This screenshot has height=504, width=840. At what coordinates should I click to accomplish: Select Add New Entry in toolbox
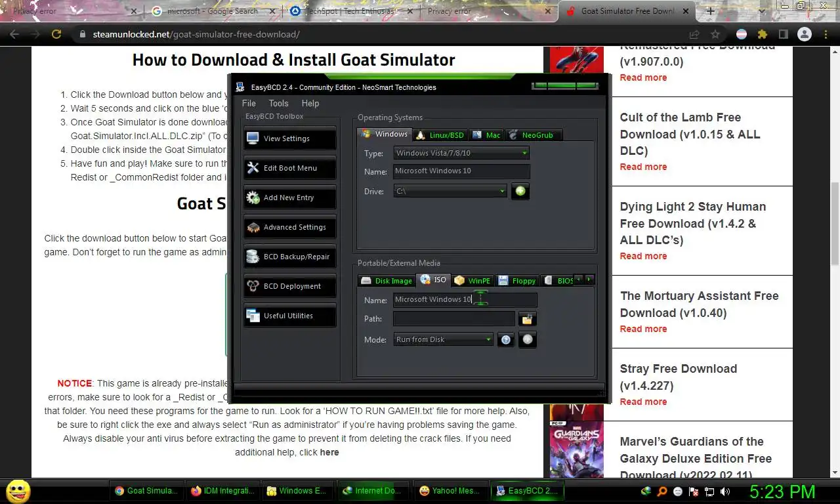(x=289, y=198)
